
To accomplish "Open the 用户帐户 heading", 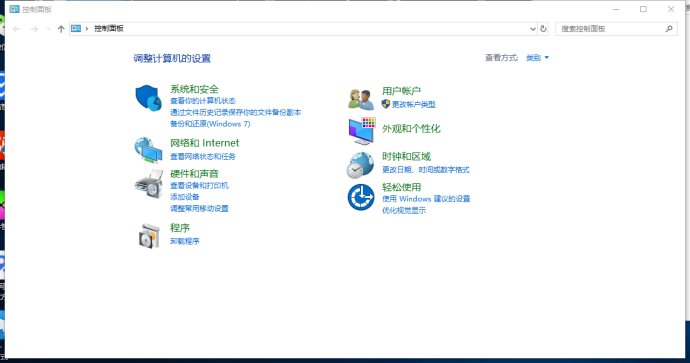I will pyautogui.click(x=401, y=91).
